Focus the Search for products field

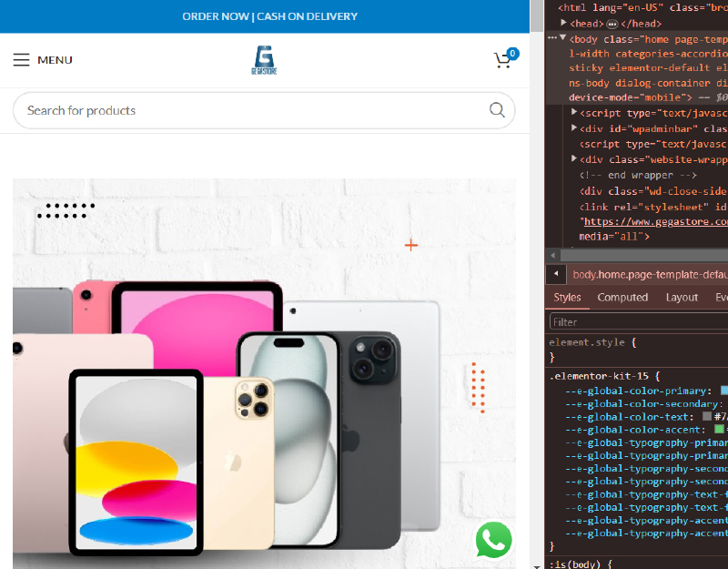246,110
